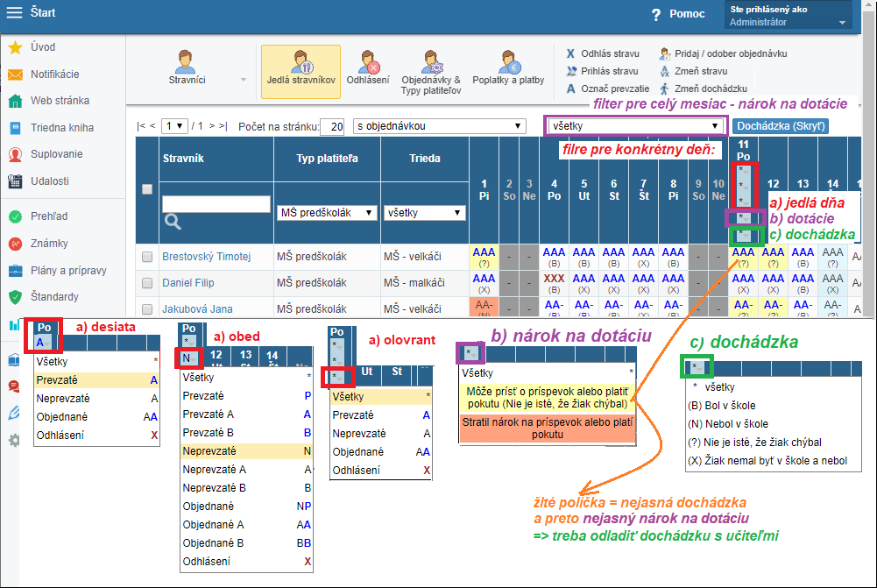Viewport: 877px width, 588px height.
Task: Open the Poplatky a platby icon
Action: point(509,61)
